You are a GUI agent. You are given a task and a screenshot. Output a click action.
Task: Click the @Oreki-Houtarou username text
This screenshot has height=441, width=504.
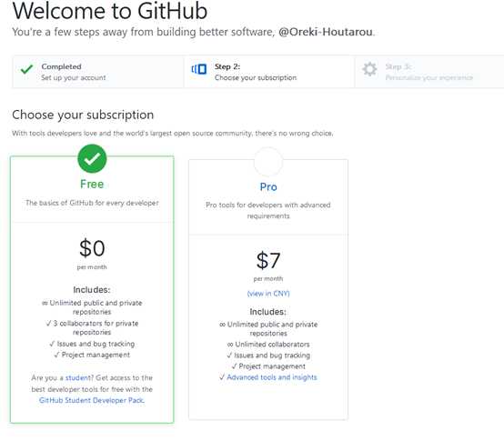[x=326, y=32]
